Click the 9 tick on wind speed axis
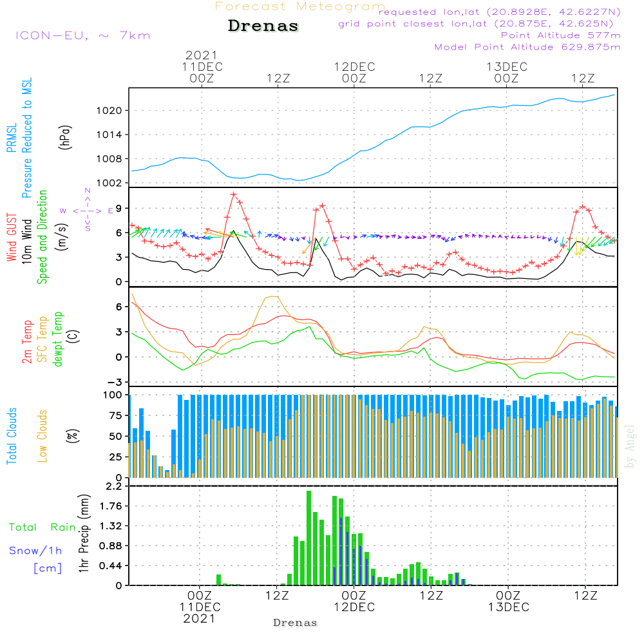 pos(119,209)
